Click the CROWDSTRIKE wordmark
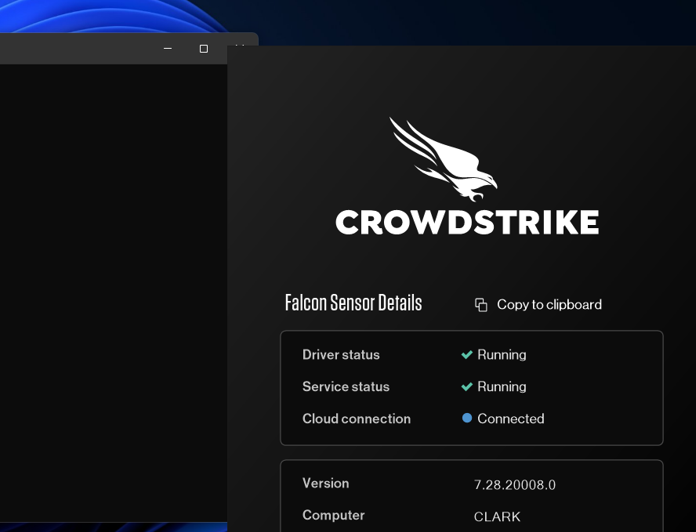The height and width of the screenshot is (532, 696). (x=467, y=222)
